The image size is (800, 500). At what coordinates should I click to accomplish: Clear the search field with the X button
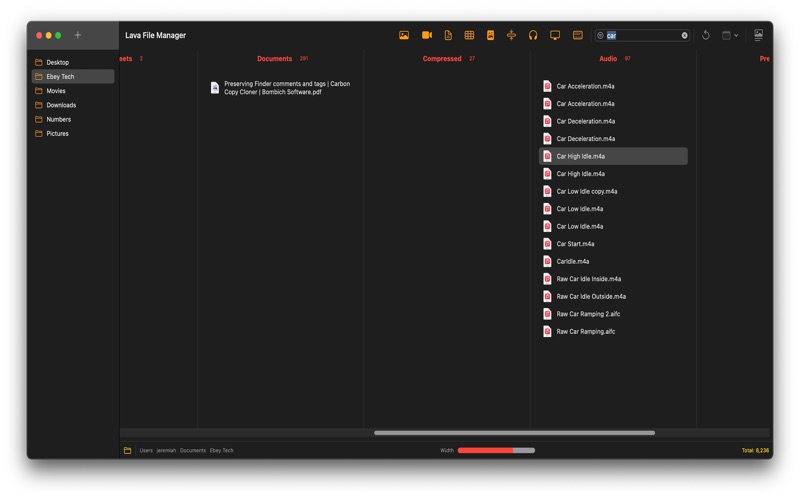click(685, 35)
